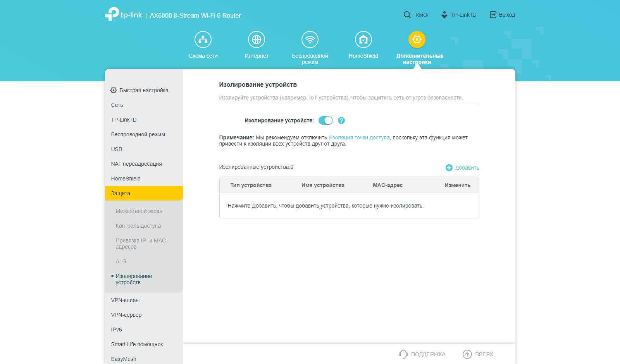Open Smart Life помощник in the sidebar

pyautogui.click(x=144, y=344)
